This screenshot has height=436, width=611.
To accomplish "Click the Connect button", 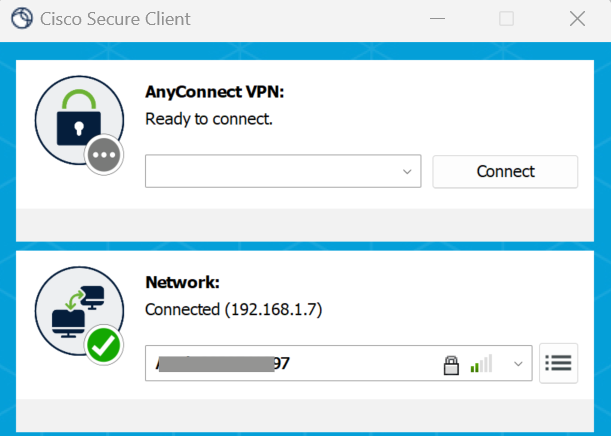I will (505, 171).
